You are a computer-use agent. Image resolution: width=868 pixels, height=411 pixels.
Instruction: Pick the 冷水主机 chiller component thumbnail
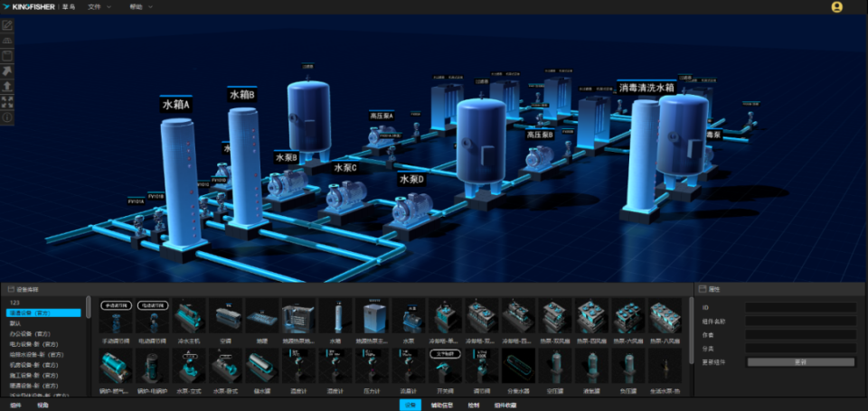189,316
